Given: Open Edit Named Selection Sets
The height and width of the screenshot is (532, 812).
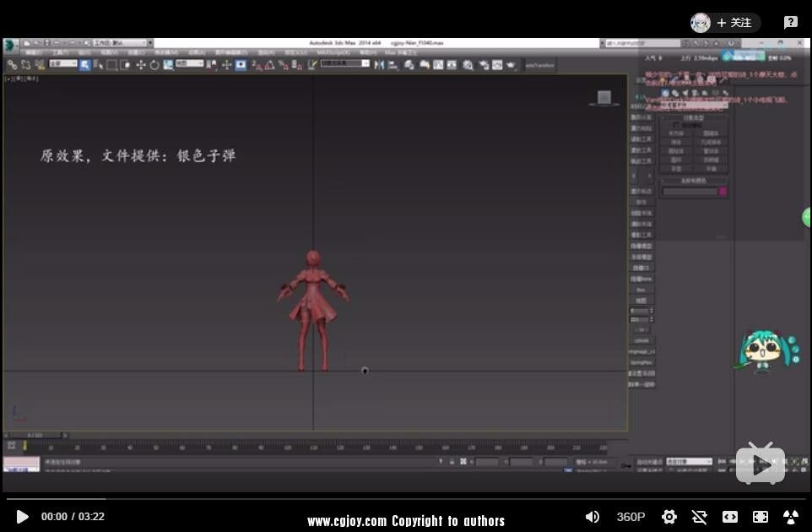Looking at the screenshot, I should pyautogui.click(x=313, y=65).
